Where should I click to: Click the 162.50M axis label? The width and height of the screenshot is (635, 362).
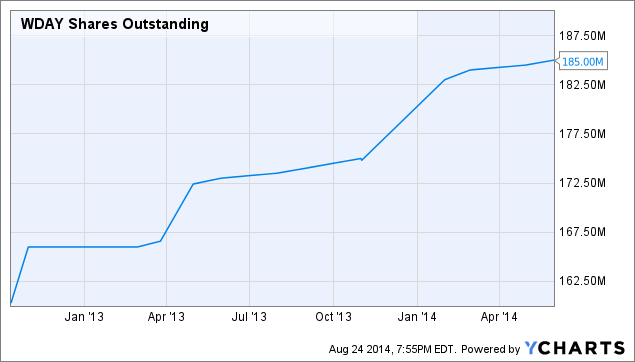tap(582, 280)
